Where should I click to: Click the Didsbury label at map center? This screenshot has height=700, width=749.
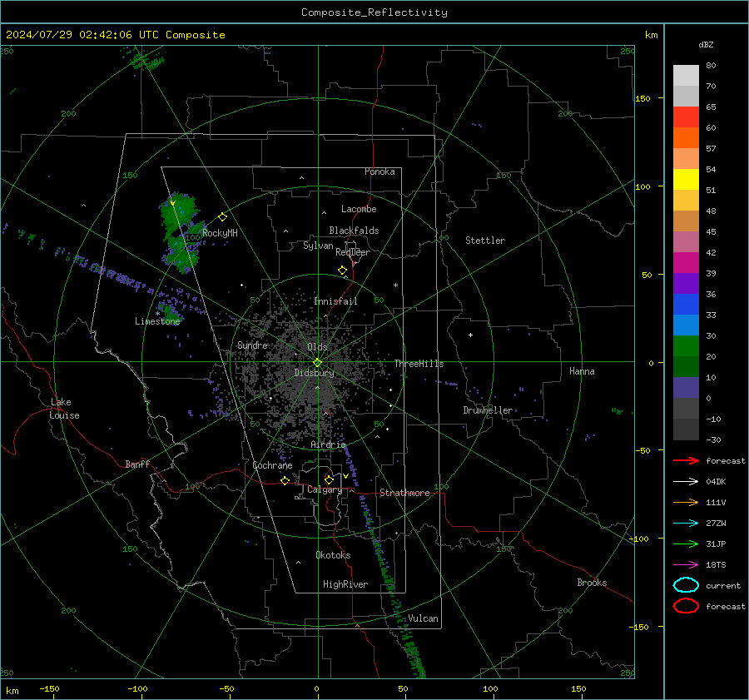314,373
